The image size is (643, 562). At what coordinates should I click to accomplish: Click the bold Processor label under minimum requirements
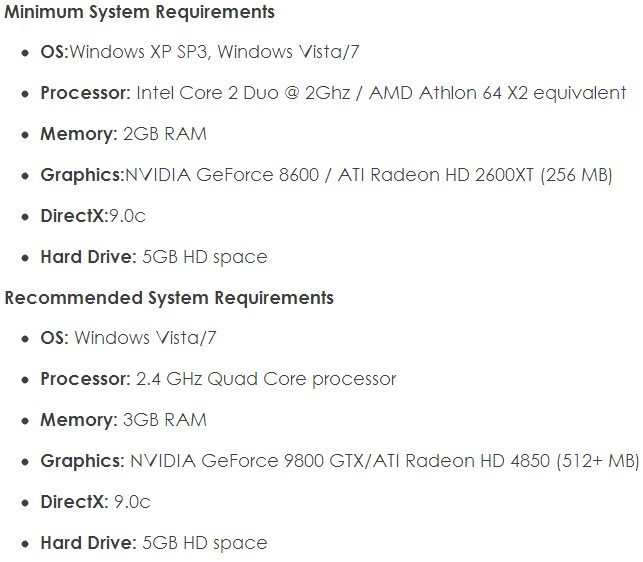pos(84,93)
